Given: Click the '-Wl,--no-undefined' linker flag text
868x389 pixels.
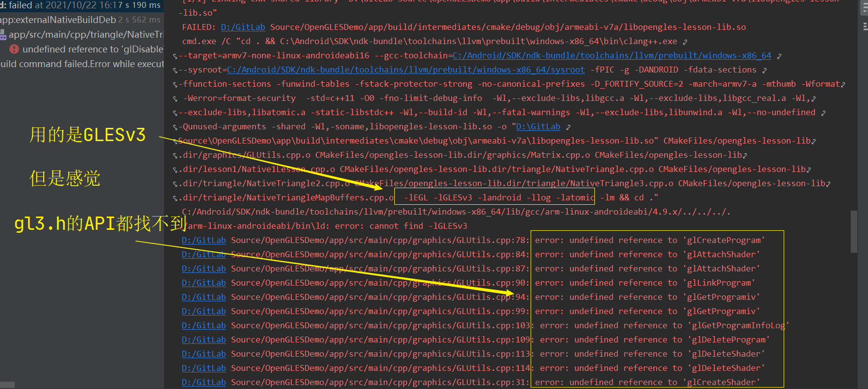Looking at the screenshot, I should pos(771,113).
